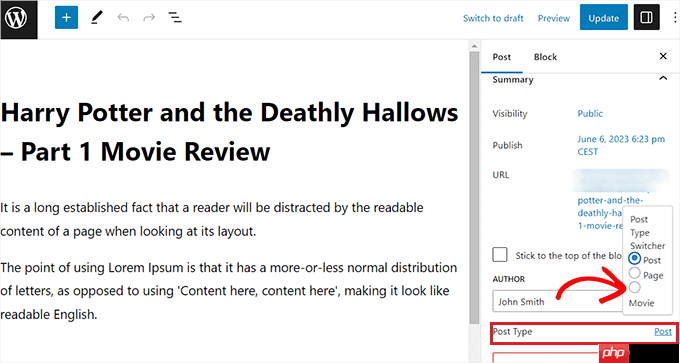Select the Movie radio button

point(634,287)
